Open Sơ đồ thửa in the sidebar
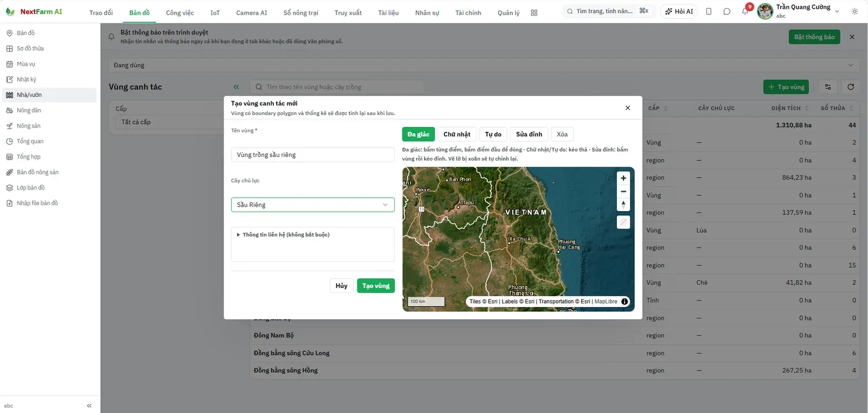 49,49
